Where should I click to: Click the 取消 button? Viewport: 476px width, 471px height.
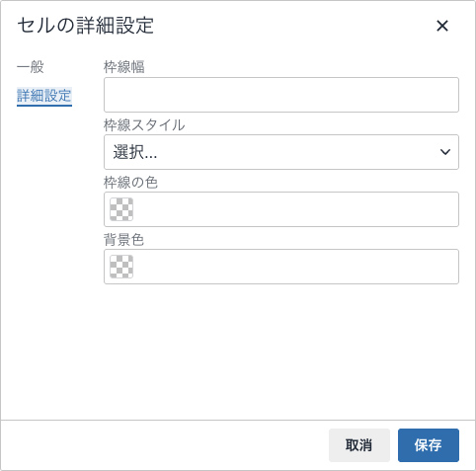coord(359,445)
